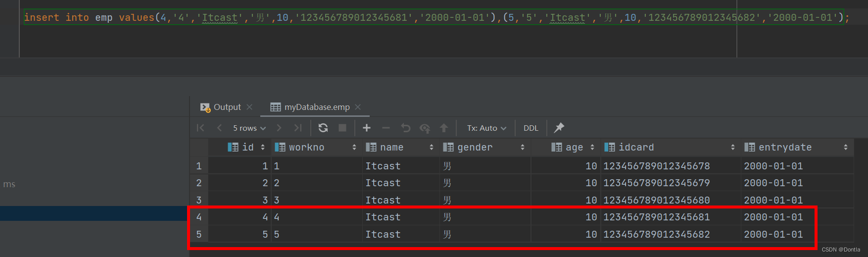Select name cell Itcast in row 4
The height and width of the screenshot is (257, 868).
[401, 217]
